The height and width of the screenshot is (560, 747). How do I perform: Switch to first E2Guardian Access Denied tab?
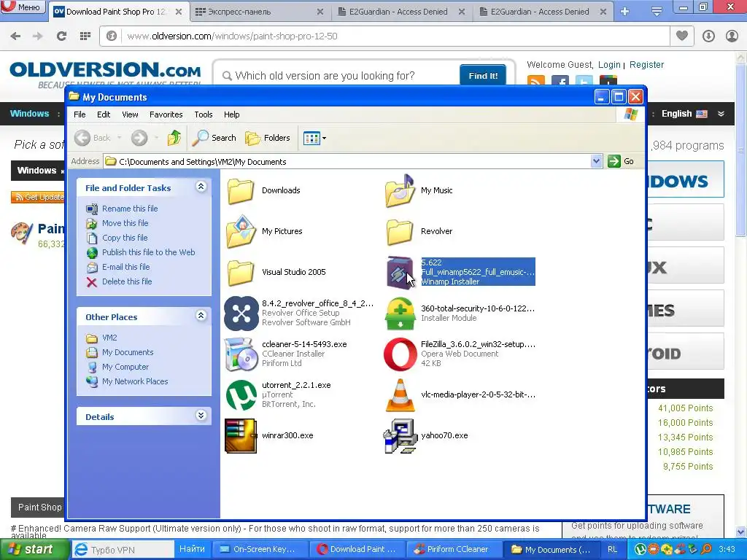pos(401,12)
